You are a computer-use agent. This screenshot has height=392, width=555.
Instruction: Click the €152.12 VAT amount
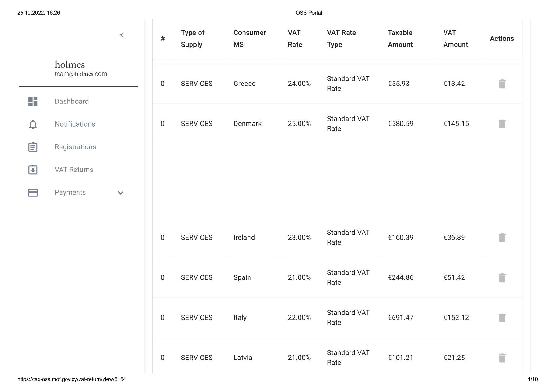tap(456, 317)
